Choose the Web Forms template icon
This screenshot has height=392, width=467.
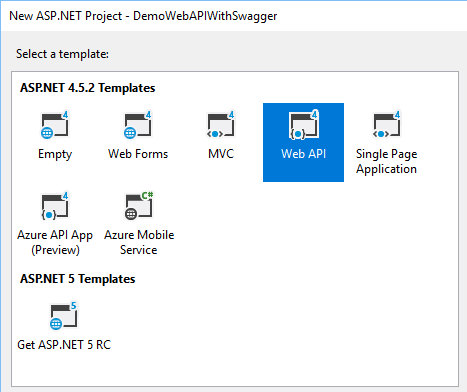coord(138,125)
